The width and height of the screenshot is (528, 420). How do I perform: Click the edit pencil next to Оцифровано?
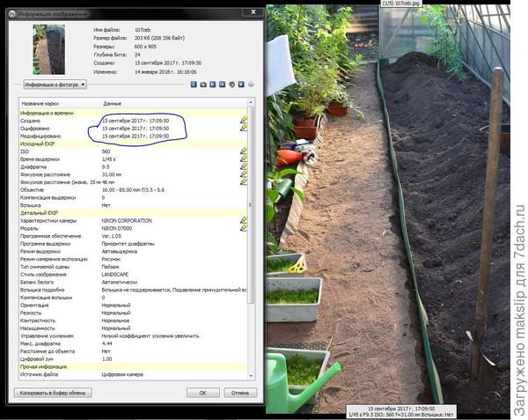(243, 129)
